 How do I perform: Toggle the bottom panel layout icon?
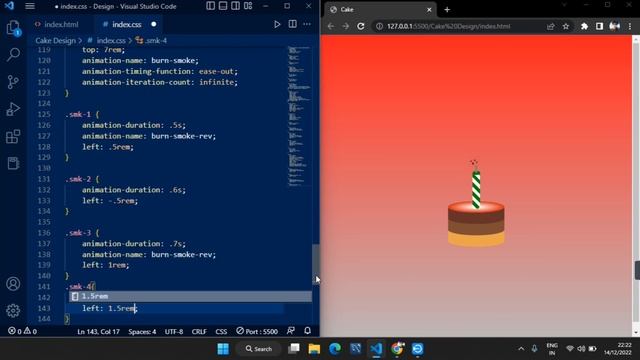coord(223,6)
